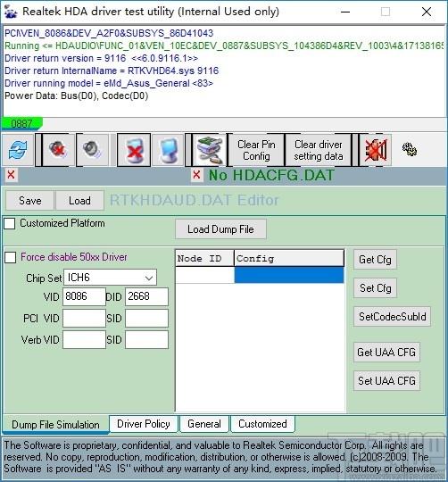Click the speaker with red X icon

tap(58, 150)
